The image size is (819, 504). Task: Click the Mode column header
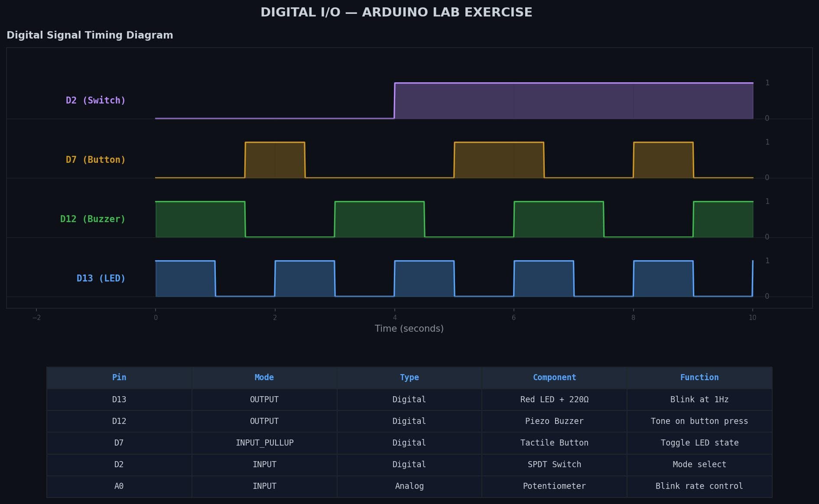264,378
